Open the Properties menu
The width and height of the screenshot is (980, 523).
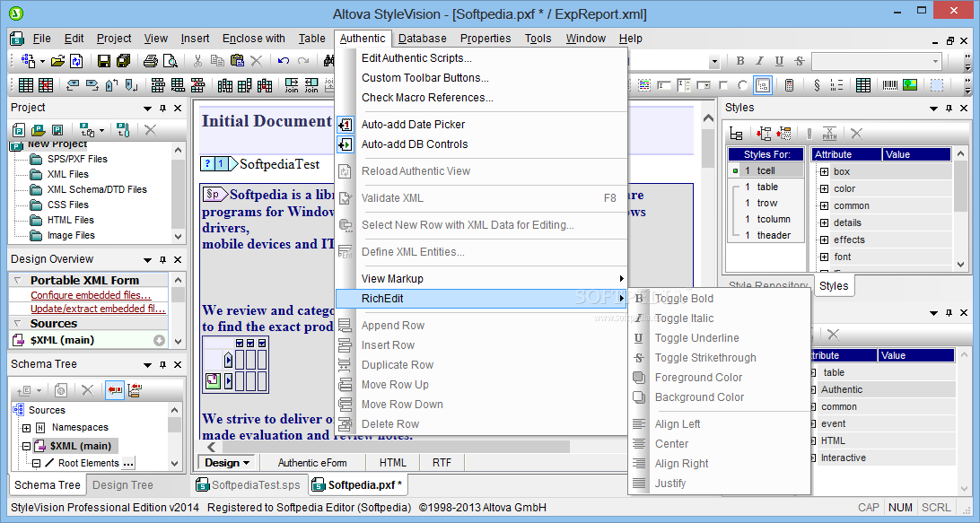486,39
